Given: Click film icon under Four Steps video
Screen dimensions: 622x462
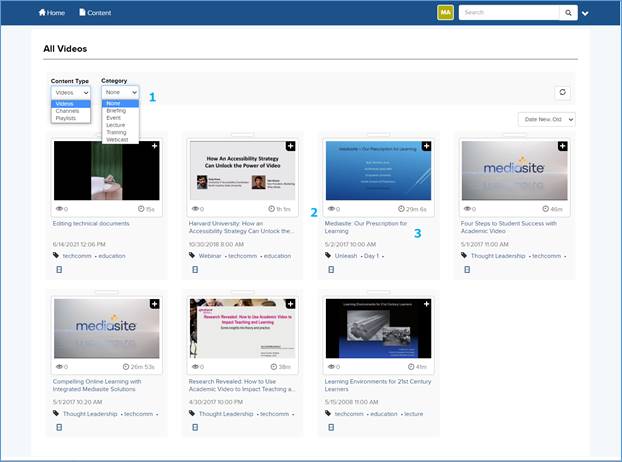Looking at the screenshot, I should coord(467,270).
